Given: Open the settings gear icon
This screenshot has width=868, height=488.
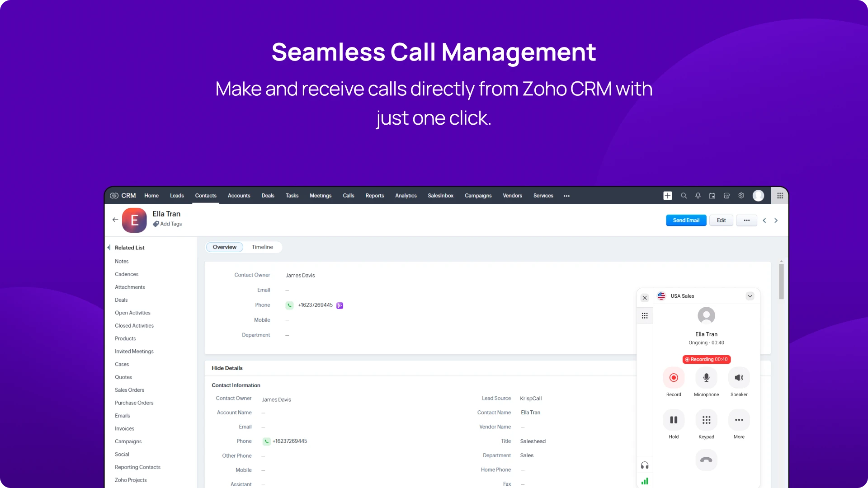Looking at the screenshot, I should [741, 196].
